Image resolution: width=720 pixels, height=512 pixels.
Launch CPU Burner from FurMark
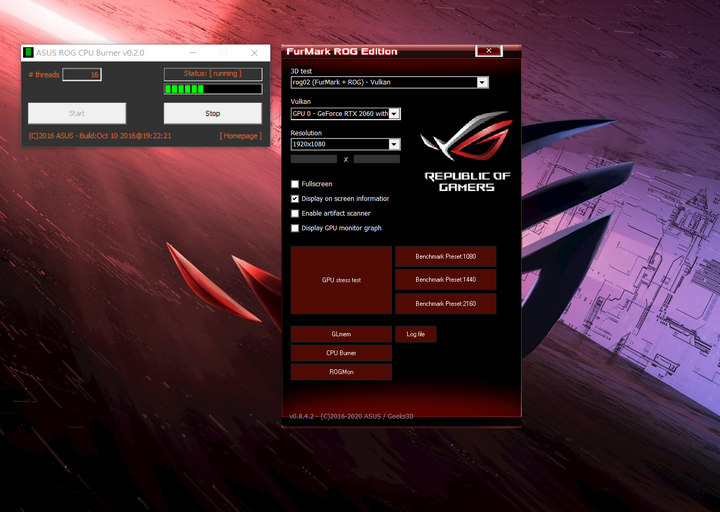click(341, 353)
